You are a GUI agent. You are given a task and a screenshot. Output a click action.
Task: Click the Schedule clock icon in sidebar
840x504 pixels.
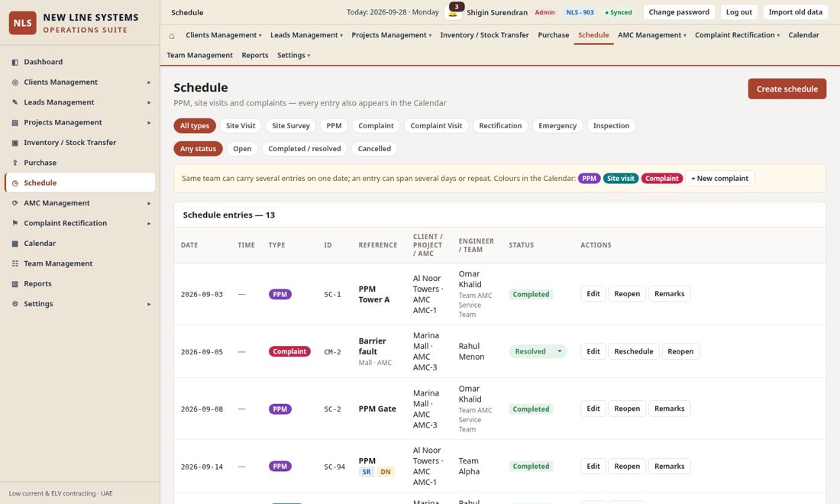click(x=15, y=183)
